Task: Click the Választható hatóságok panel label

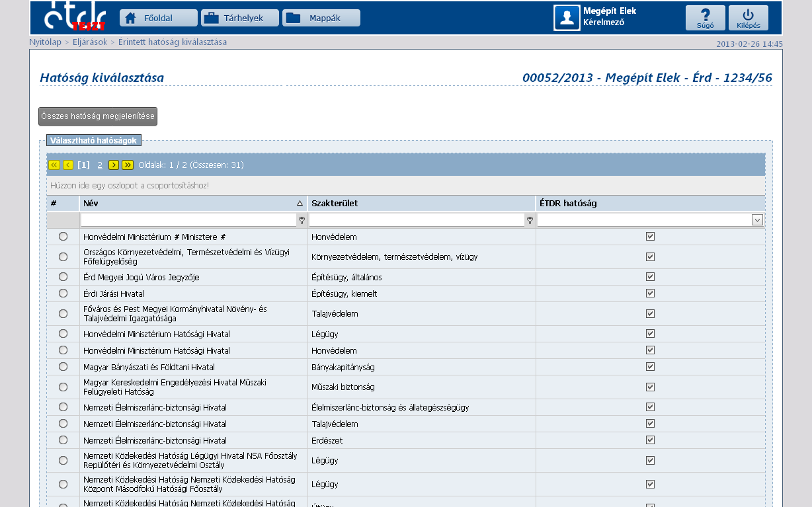Action: click(x=93, y=141)
